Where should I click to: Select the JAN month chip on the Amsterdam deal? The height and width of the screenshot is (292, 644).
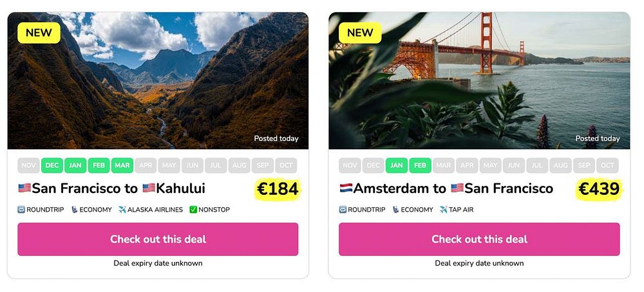pyautogui.click(x=397, y=165)
